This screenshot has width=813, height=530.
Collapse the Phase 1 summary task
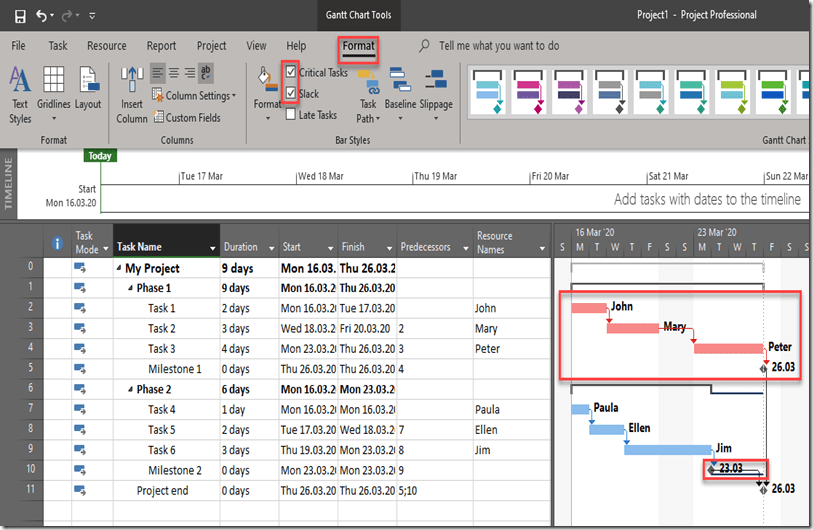[x=129, y=288]
